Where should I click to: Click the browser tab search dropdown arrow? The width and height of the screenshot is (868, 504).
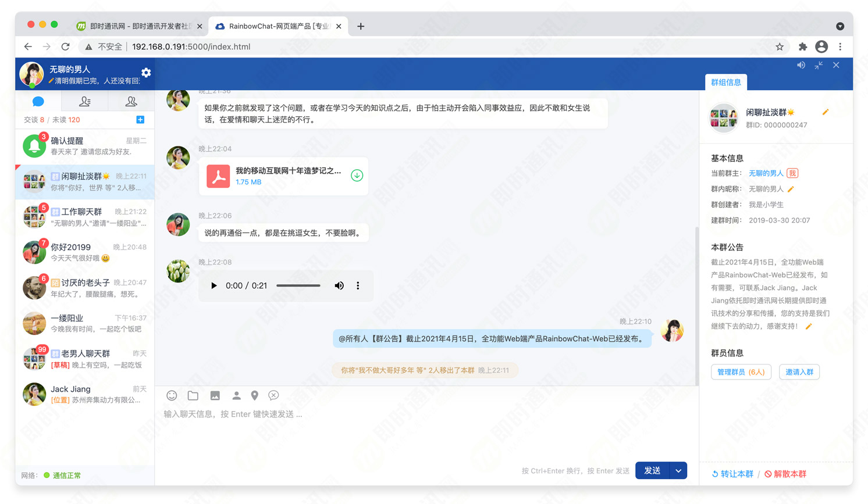coord(840,26)
